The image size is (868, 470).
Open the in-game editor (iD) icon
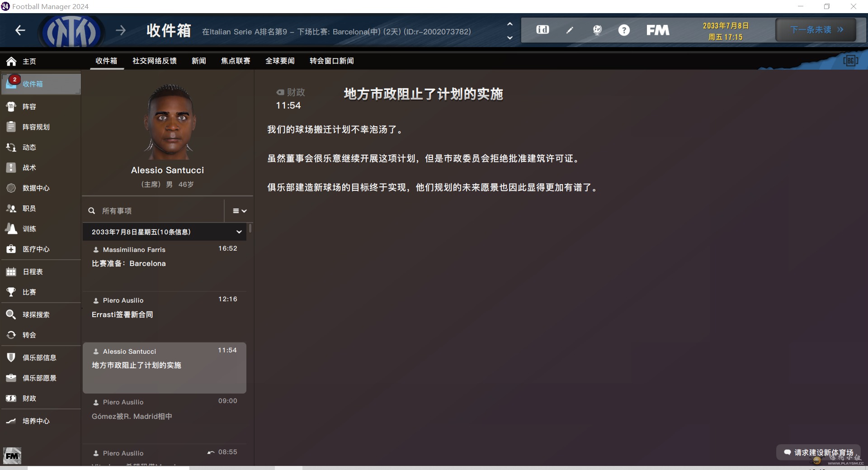(542, 30)
